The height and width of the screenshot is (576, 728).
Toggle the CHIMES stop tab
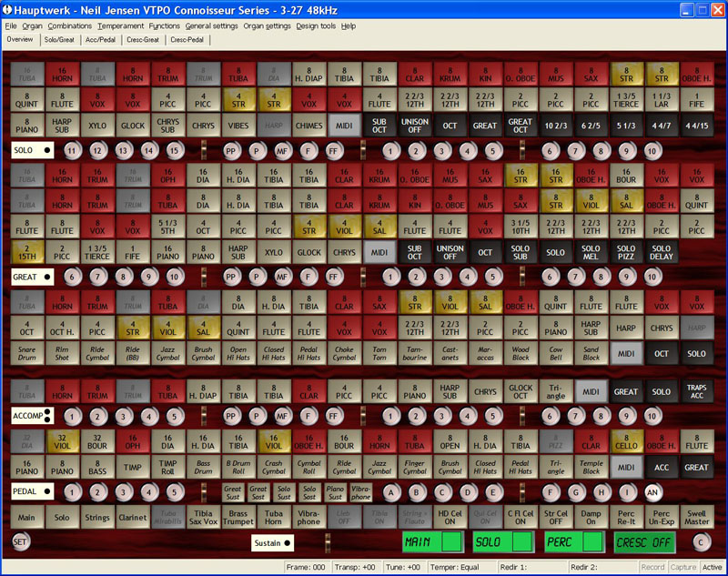coord(308,126)
